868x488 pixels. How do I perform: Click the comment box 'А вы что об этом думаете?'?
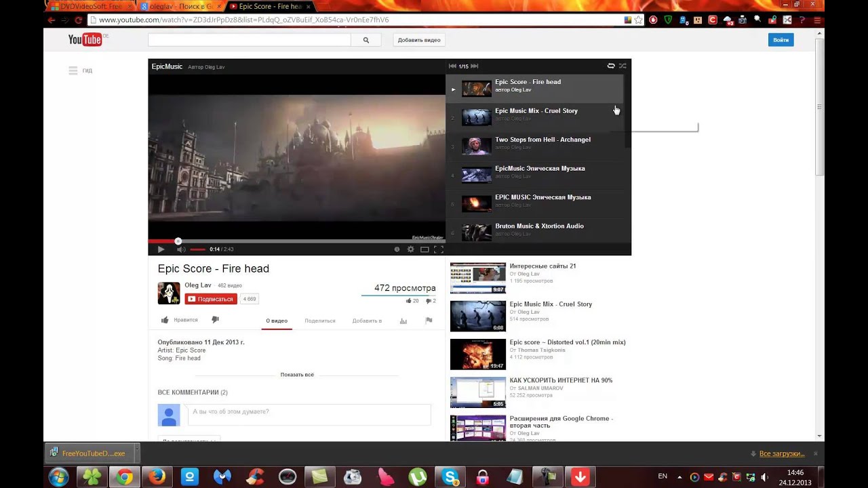(309, 414)
